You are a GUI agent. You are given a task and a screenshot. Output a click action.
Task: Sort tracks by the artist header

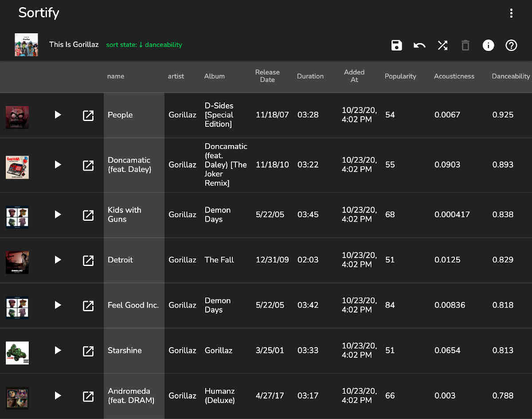(176, 76)
